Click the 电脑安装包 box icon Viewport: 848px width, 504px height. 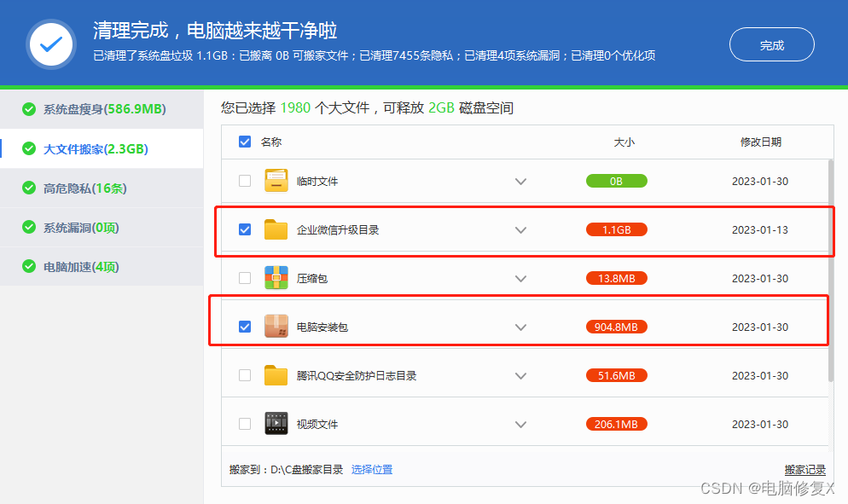(x=276, y=327)
